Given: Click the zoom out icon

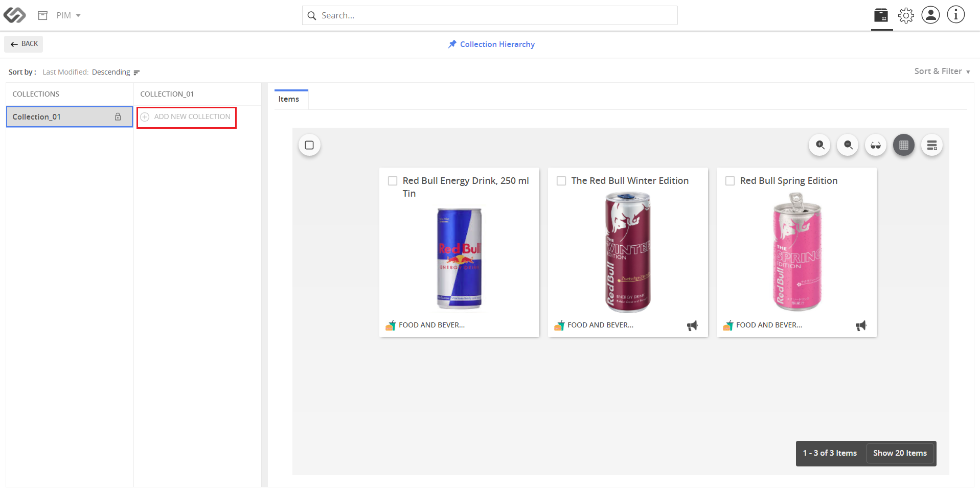Looking at the screenshot, I should [x=848, y=145].
